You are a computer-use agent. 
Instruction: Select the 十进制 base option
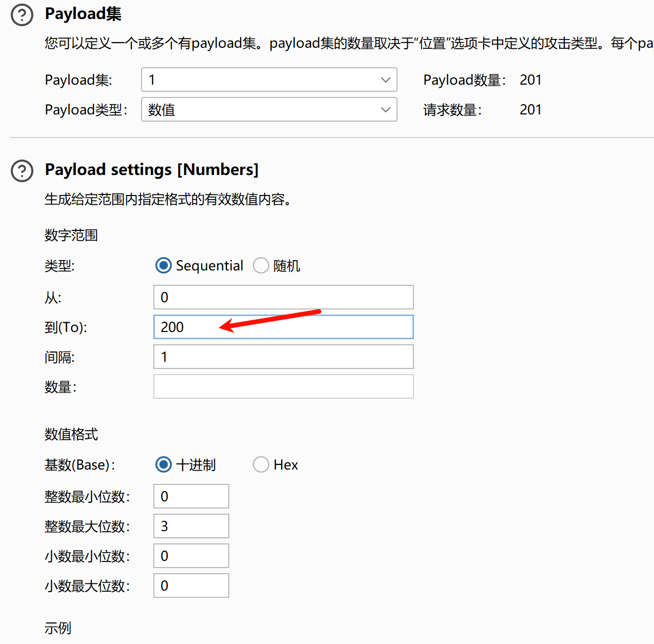coord(163,464)
